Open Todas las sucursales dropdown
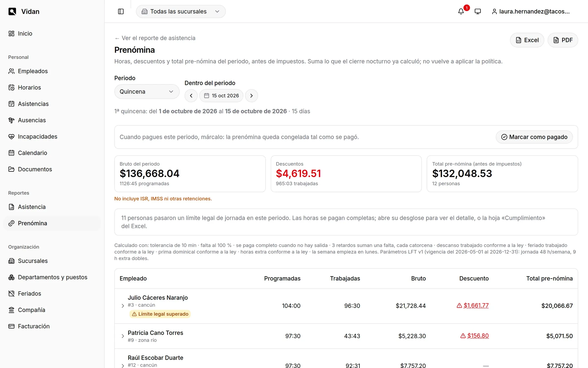 click(x=181, y=12)
